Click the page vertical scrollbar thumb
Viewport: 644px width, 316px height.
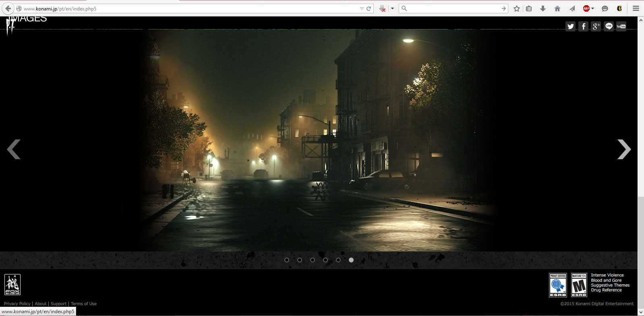tap(641, 252)
